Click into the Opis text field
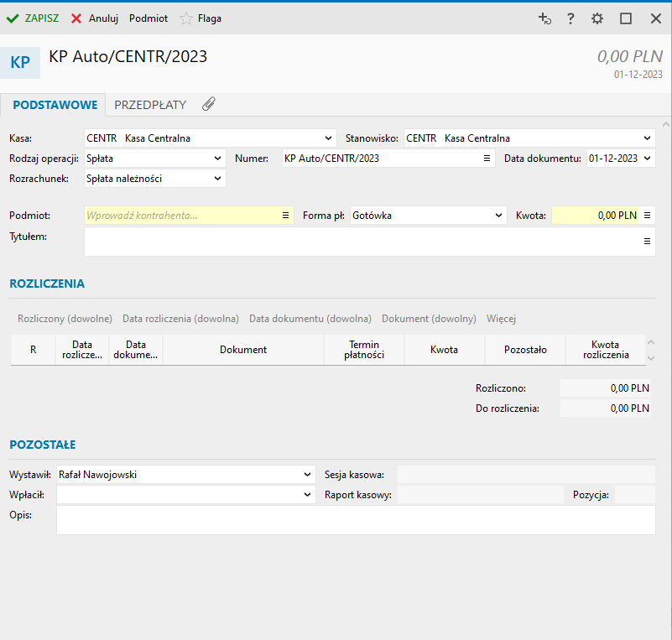The height and width of the screenshot is (640, 672). pos(356,520)
